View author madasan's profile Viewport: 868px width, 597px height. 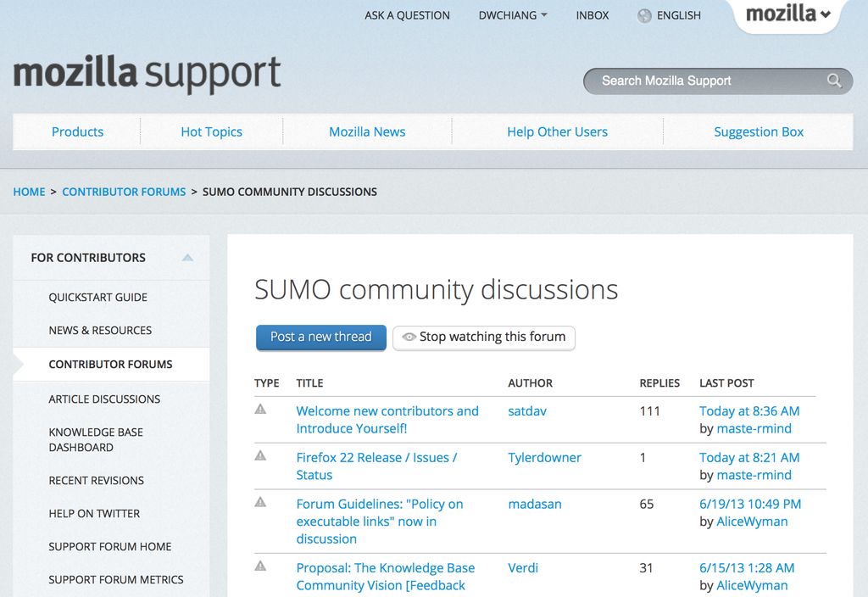[x=535, y=504]
